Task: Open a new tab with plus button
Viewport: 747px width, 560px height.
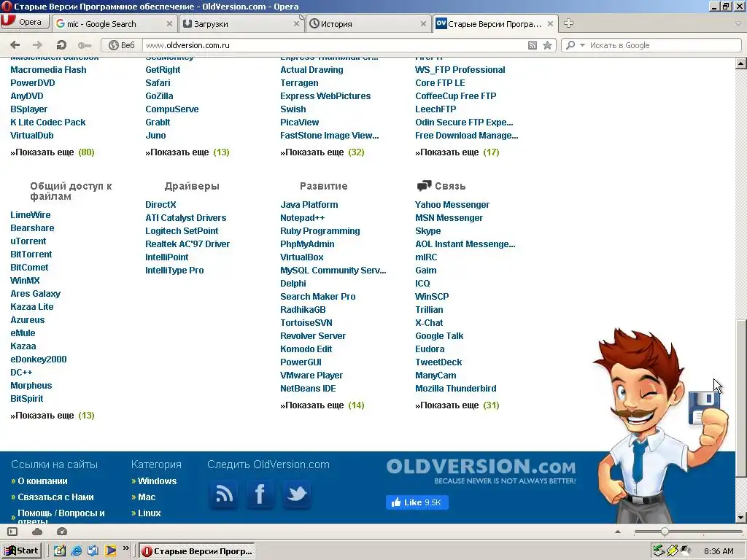Action: point(568,23)
